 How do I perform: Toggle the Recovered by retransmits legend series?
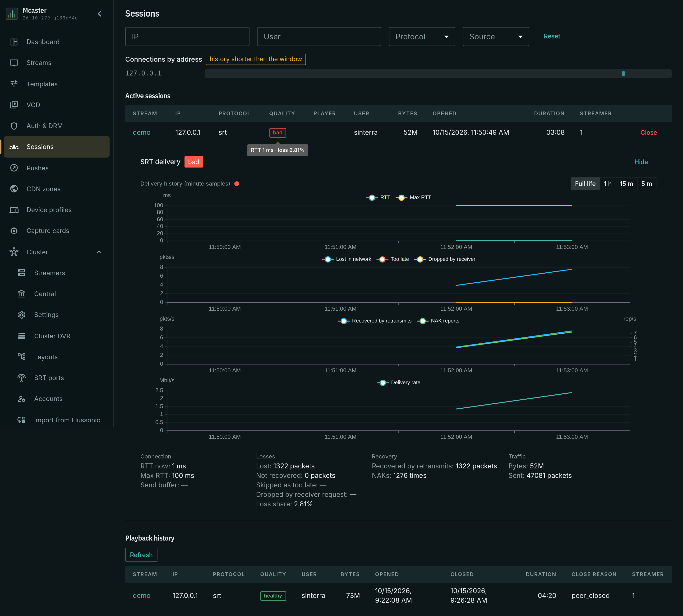pyautogui.click(x=374, y=321)
